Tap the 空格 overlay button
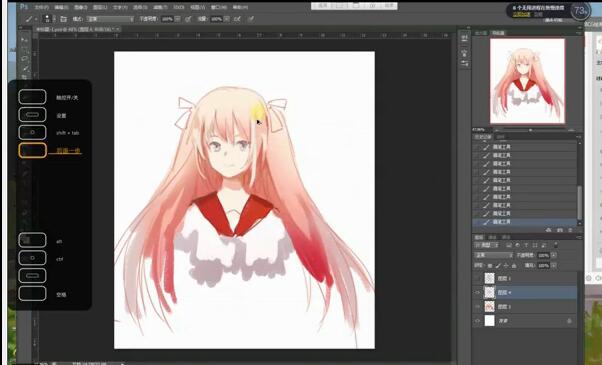This screenshot has width=602, height=365. (x=32, y=294)
